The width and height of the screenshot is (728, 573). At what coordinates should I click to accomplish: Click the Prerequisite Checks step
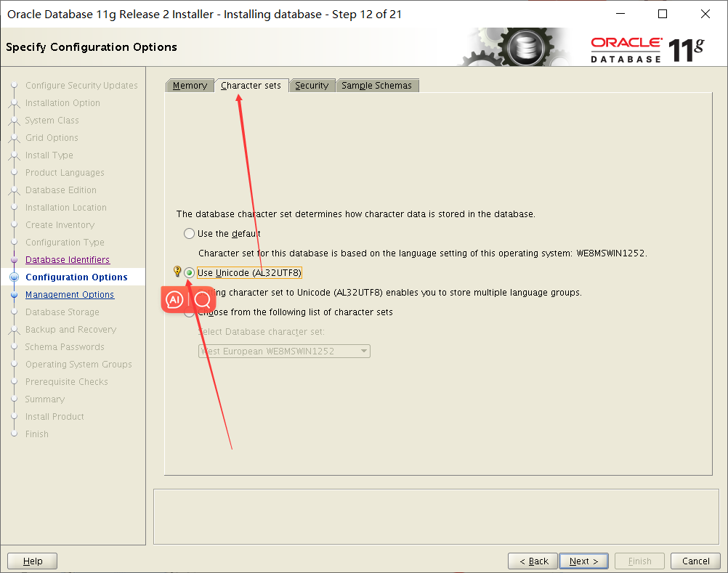pyautogui.click(x=67, y=382)
